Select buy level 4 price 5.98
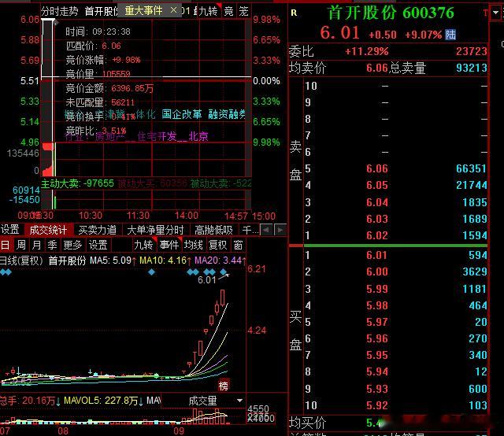 (377, 305)
